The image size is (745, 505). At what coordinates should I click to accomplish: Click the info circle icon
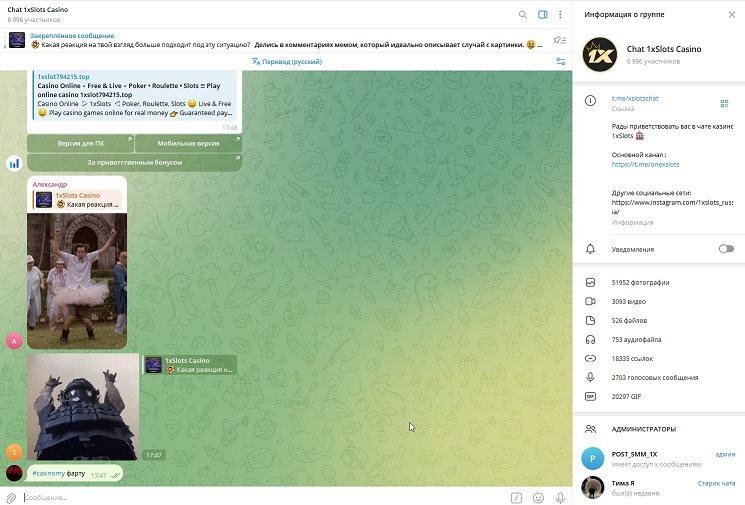[x=590, y=100]
